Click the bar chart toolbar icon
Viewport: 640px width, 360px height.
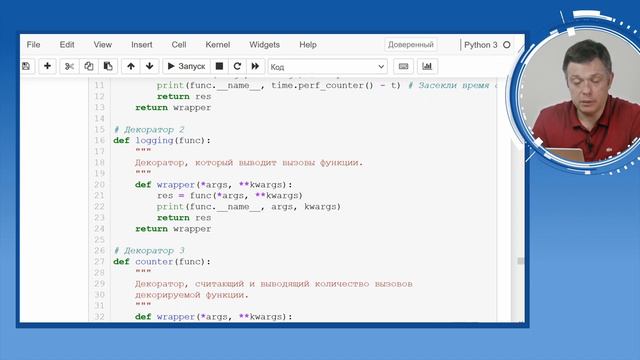pyautogui.click(x=427, y=66)
